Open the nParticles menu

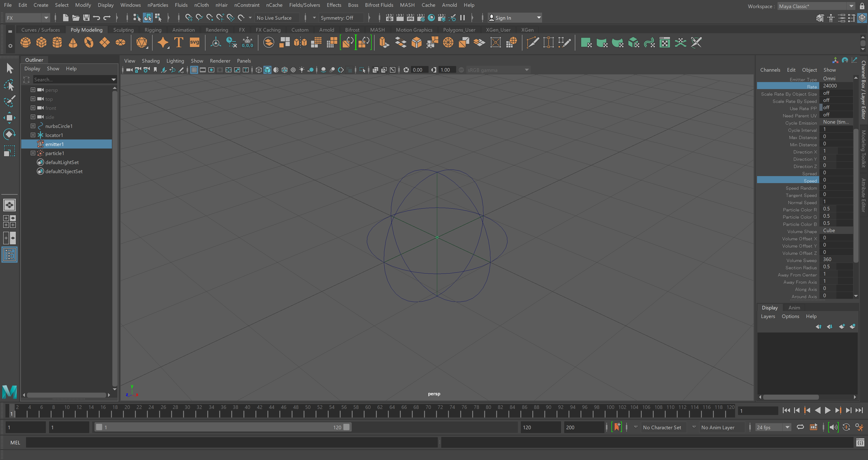coord(158,5)
